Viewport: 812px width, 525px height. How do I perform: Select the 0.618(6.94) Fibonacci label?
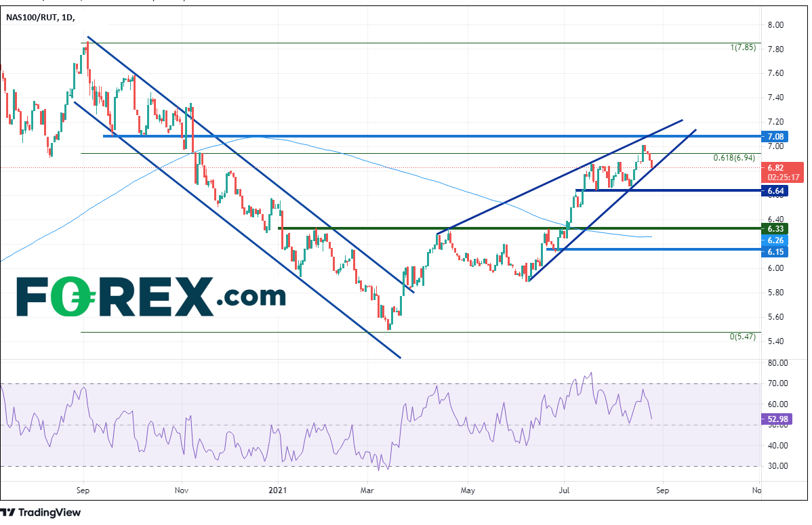pos(736,158)
